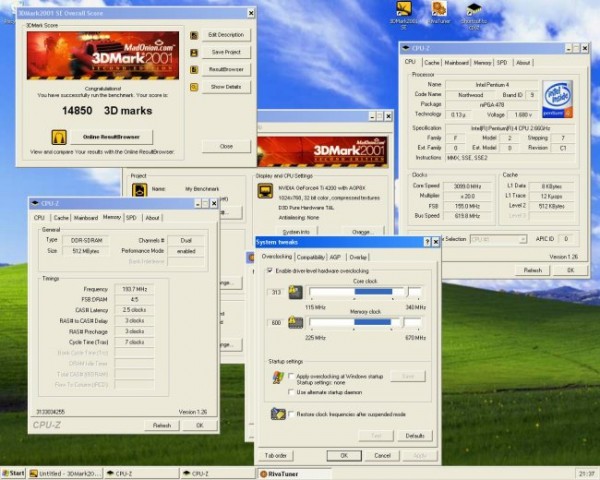This screenshot has height=480, width=600.
Task: Switch to the RivaTuner taskbar button
Action: tap(294, 473)
